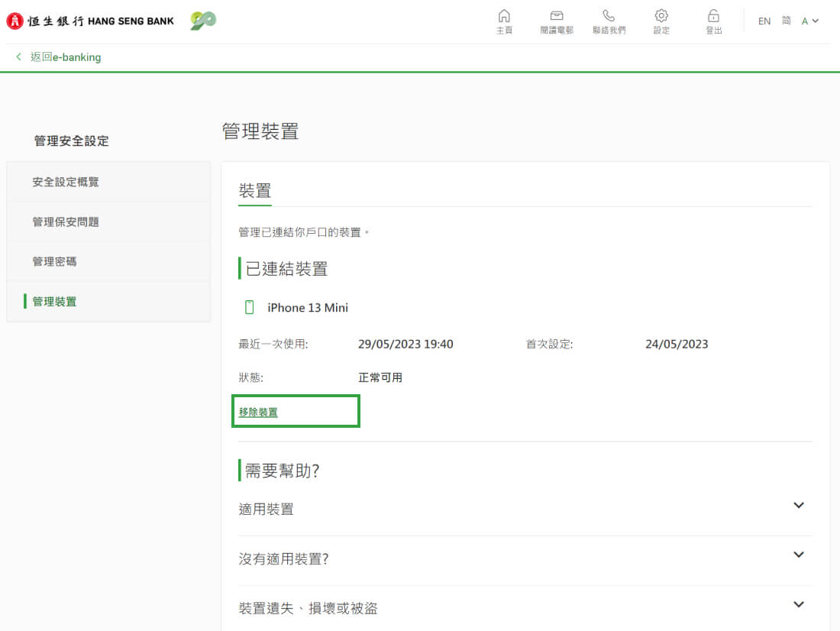Expand 裝置遺失、損壞或被盜 section
840x631 pixels.
[x=799, y=605]
